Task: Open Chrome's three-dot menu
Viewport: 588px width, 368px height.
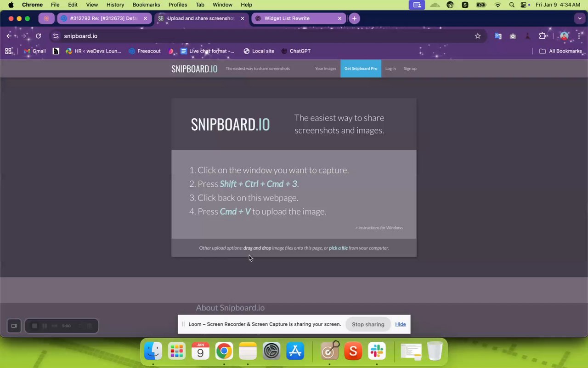Action: (579, 36)
